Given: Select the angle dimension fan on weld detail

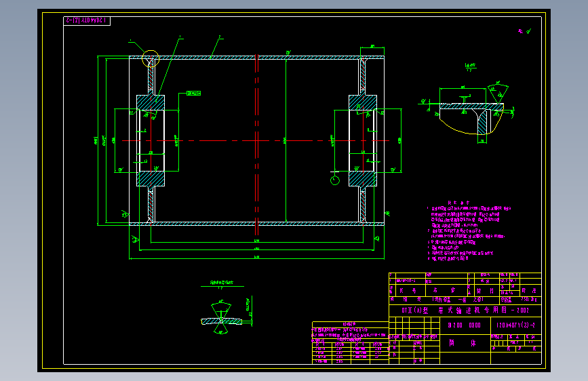Looking at the screenshot, I should (x=498, y=92).
